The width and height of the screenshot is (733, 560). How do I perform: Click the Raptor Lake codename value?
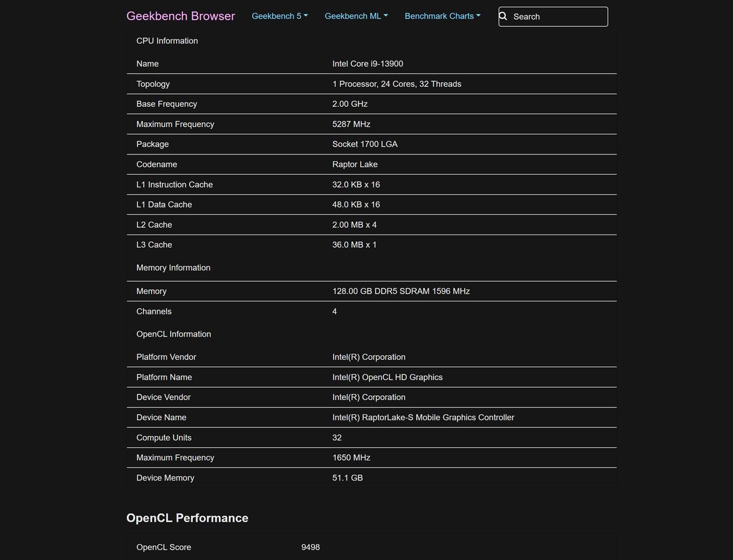(355, 164)
